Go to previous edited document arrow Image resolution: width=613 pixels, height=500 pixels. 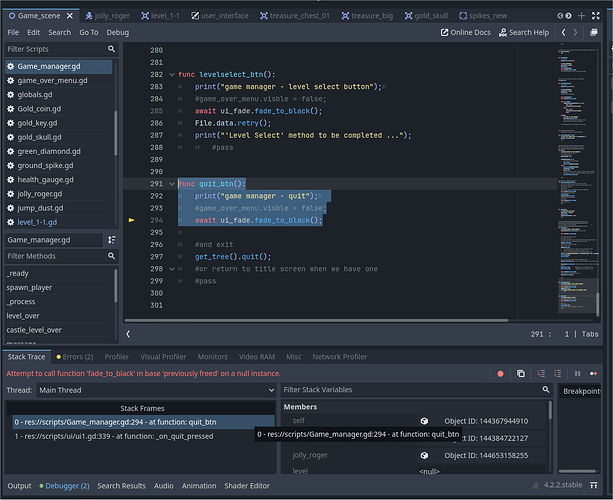(x=563, y=32)
